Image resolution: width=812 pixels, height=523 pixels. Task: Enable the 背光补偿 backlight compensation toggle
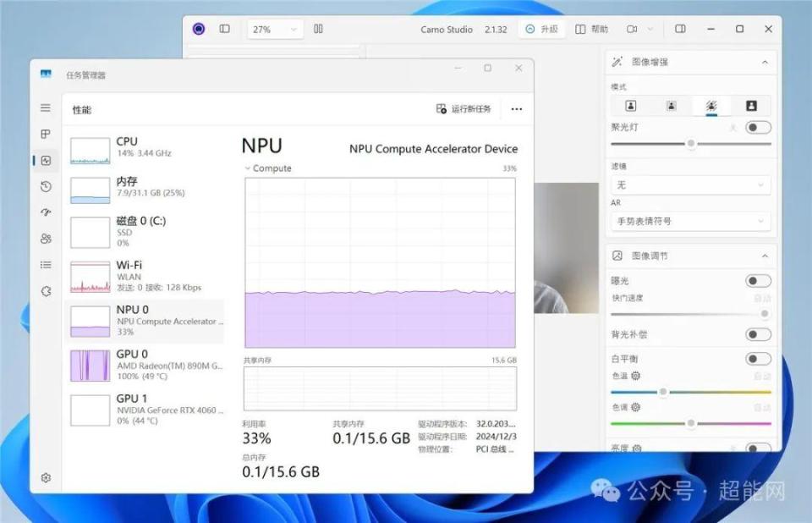coord(758,335)
